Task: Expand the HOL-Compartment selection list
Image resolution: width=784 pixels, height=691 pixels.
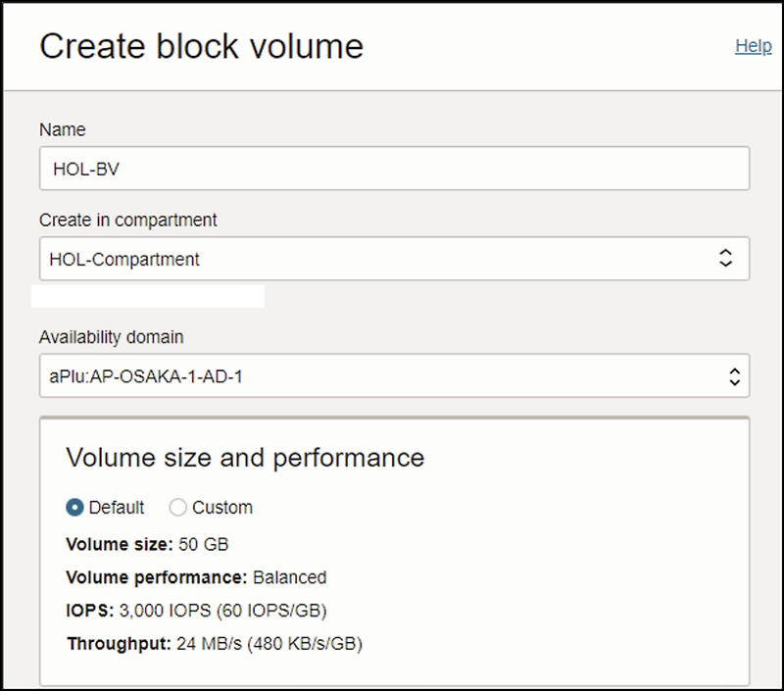Action: tap(392, 259)
